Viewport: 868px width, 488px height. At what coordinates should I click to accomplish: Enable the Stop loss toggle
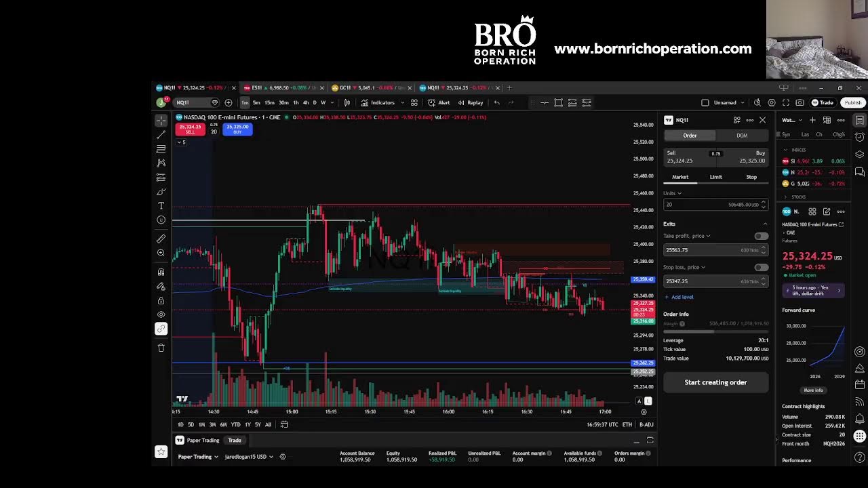761,267
